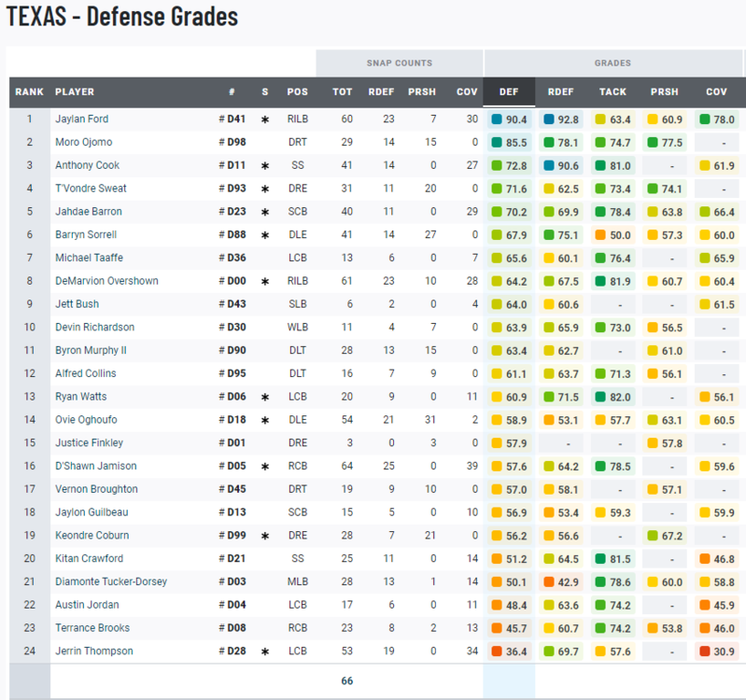
Task: Click the orange 42.9 RDEF grade cell
Action: tap(560, 581)
